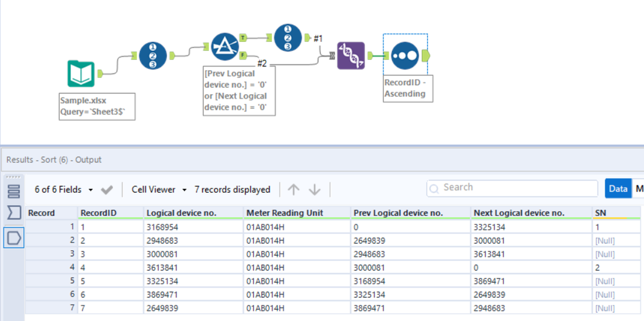Click the Union tool input connection #2 label
This screenshot has height=321, width=644.
tap(262, 64)
